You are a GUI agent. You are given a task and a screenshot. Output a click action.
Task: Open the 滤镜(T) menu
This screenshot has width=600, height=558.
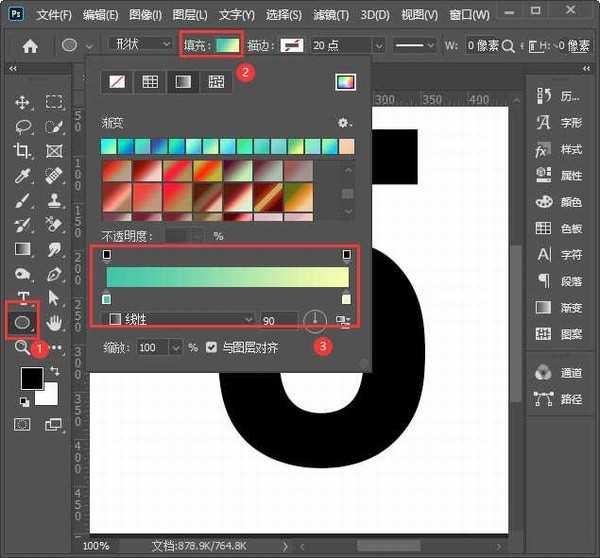click(x=329, y=15)
